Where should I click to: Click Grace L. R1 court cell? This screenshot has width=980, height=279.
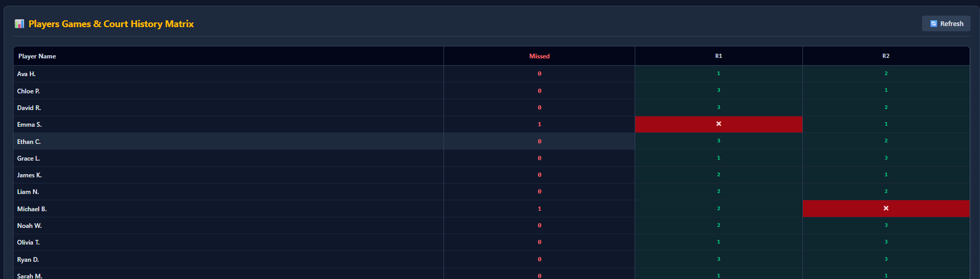(x=719, y=158)
